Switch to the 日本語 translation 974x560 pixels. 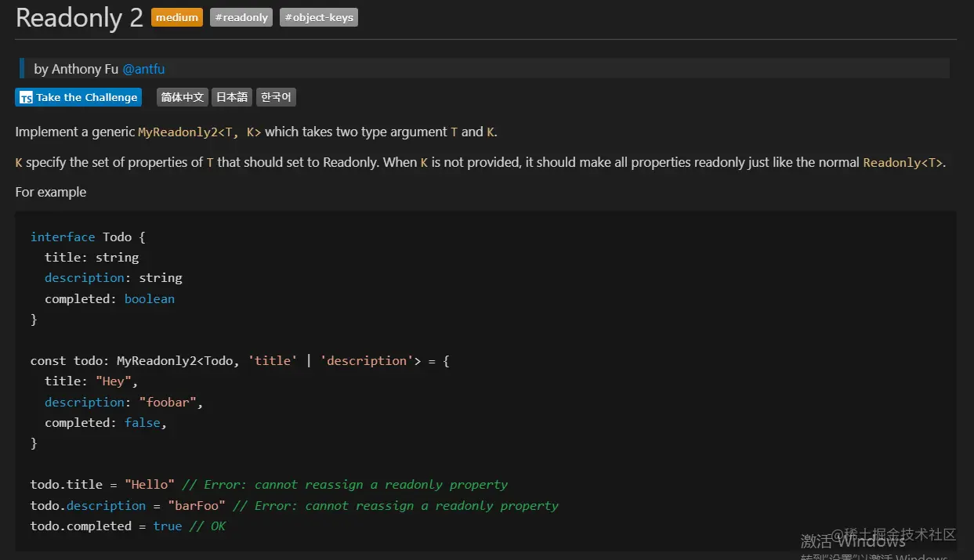click(x=232, y=97)
